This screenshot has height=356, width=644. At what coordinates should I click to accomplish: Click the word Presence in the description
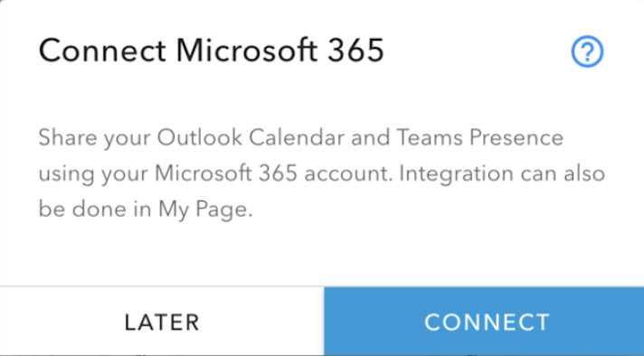pos(516,137)
